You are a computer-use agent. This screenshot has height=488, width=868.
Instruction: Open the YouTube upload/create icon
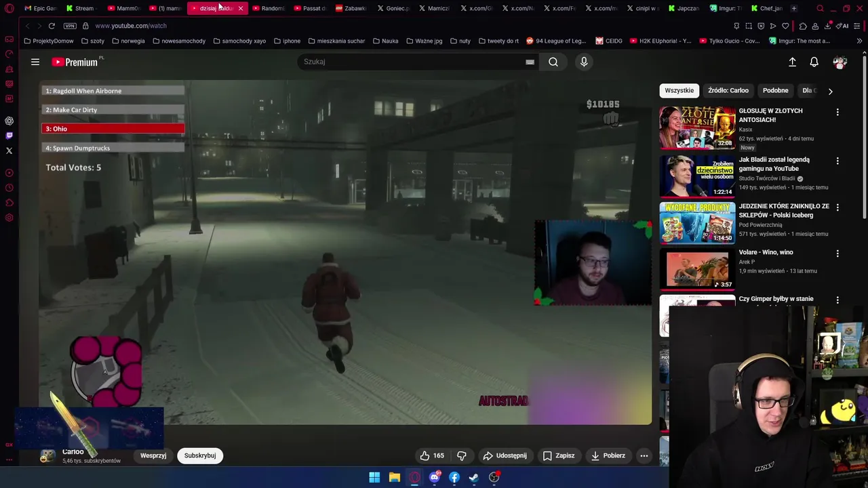click(792, 62)
